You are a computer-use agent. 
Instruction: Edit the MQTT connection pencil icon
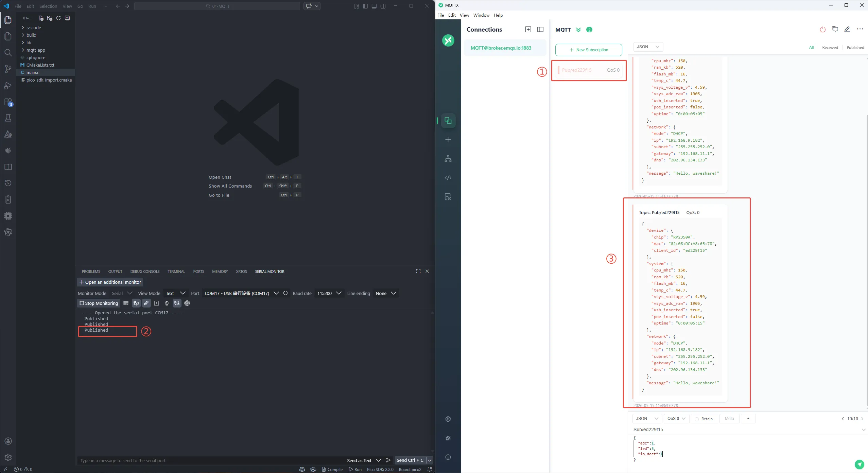[847, 30]
